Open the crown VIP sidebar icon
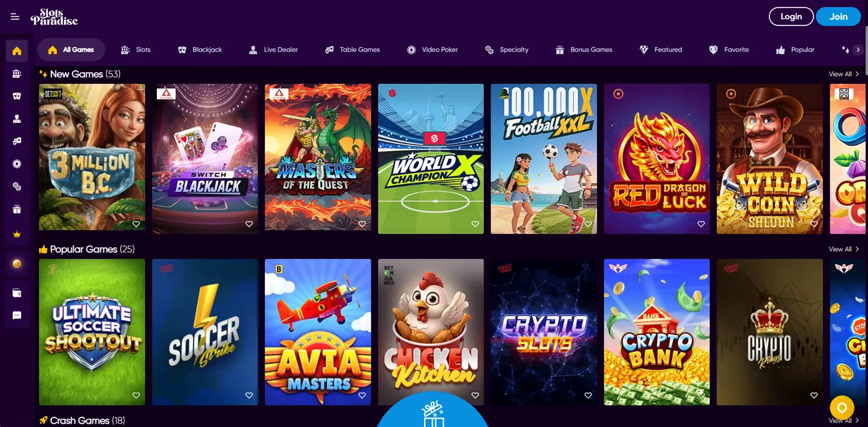Screen dimensions: 868x427 [x=17, y=235]
